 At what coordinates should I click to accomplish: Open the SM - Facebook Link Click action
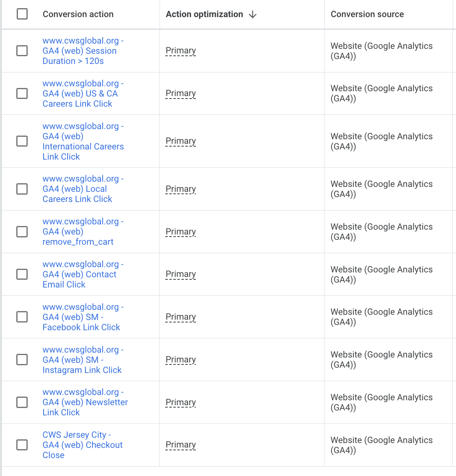(x=83, y=317)
